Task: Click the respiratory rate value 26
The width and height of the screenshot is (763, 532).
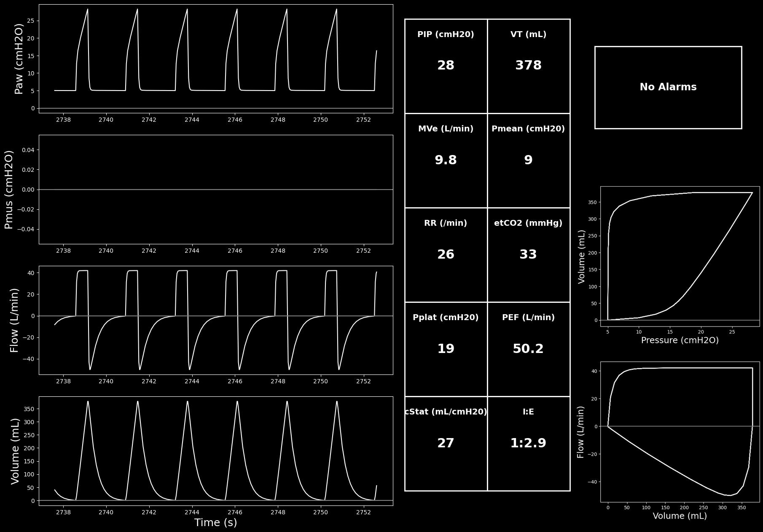Action: [x=446, y=254]
